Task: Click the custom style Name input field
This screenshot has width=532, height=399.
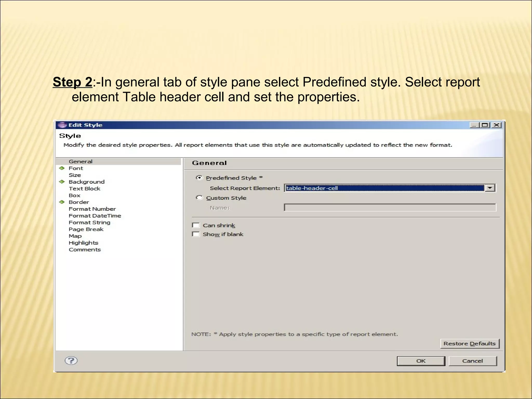Action: pyautogui.click(x=390, y=208)
